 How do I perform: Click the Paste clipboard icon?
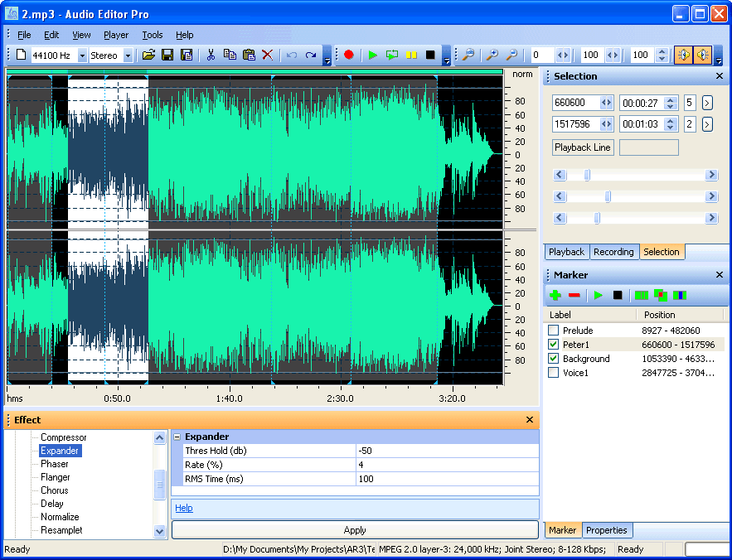pyautogui.click(x=249, y=56)
